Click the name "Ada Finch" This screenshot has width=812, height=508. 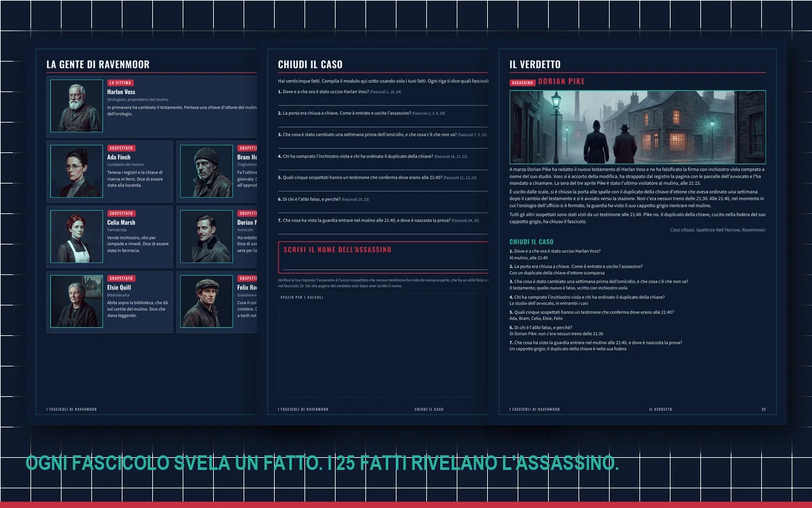coord(119,157)
